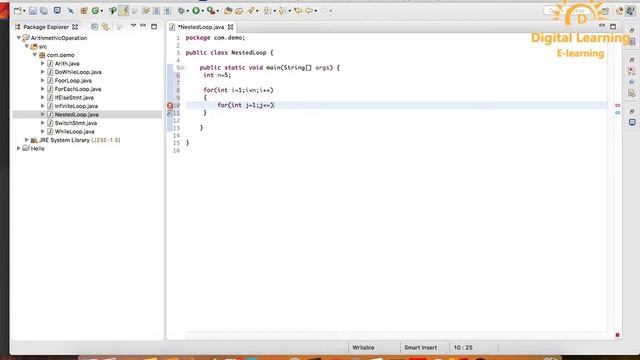
Task: Toggle Link with Editor in Package Explorer
Action: (x=106, y=27)
